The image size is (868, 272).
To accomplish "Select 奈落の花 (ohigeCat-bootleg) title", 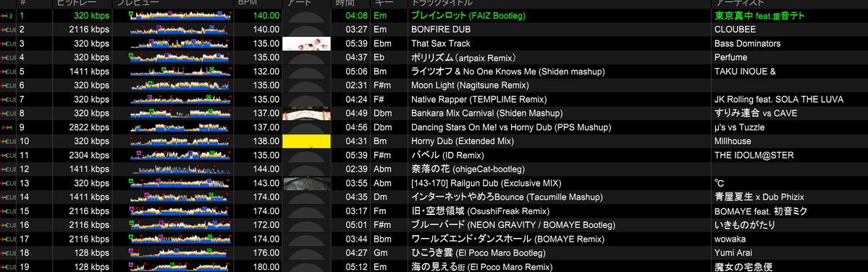I will click(x=467, y=169).
